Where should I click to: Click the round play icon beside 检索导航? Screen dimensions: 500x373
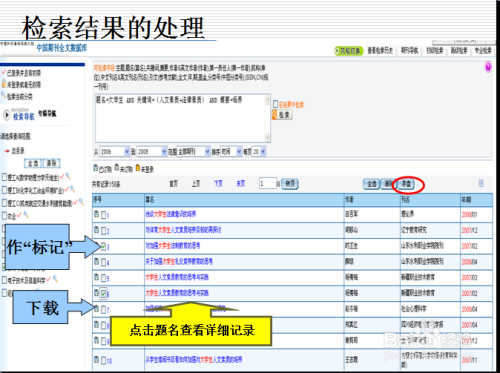[7, 115]
